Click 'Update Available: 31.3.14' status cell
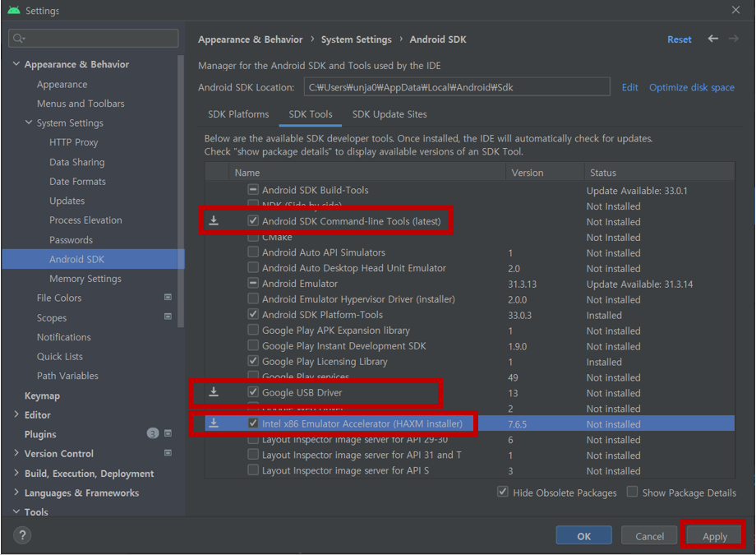 click(x=639, y=284)
